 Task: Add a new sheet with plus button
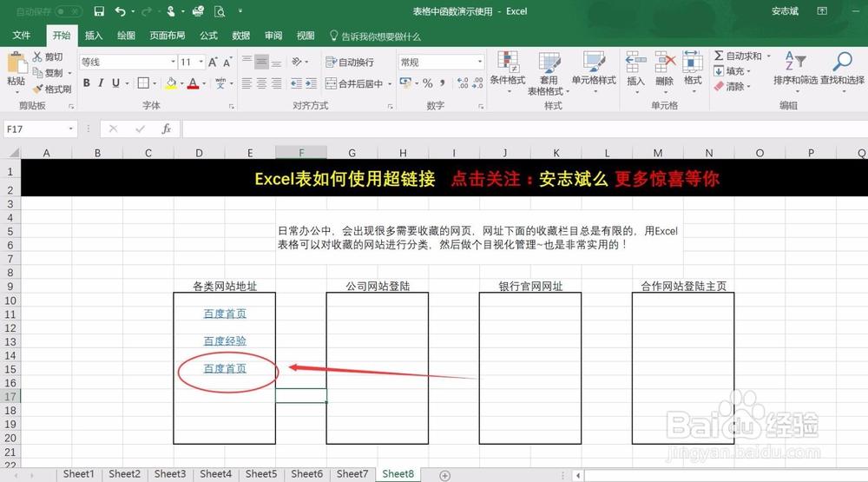[444, 475]
